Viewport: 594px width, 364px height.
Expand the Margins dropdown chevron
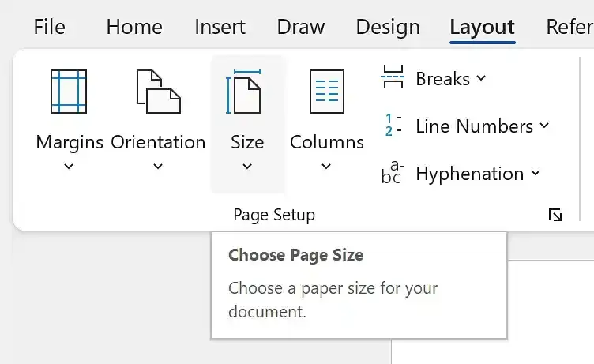(69, 166)
